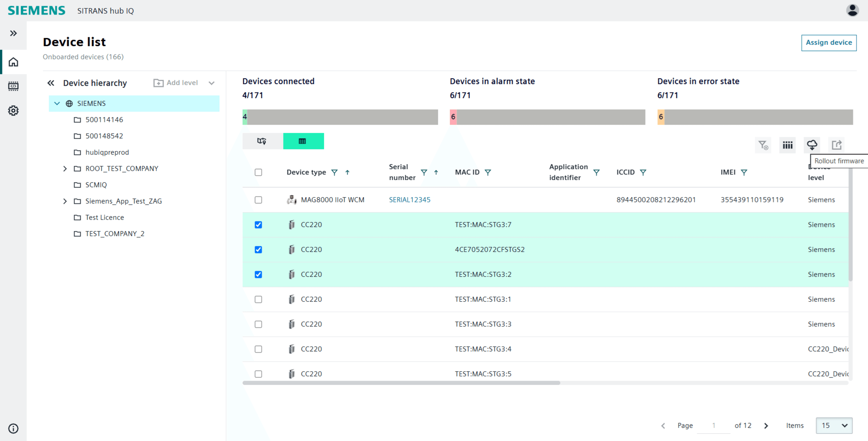
Task: Open column selection icon
Action: (x=787, y=145)
